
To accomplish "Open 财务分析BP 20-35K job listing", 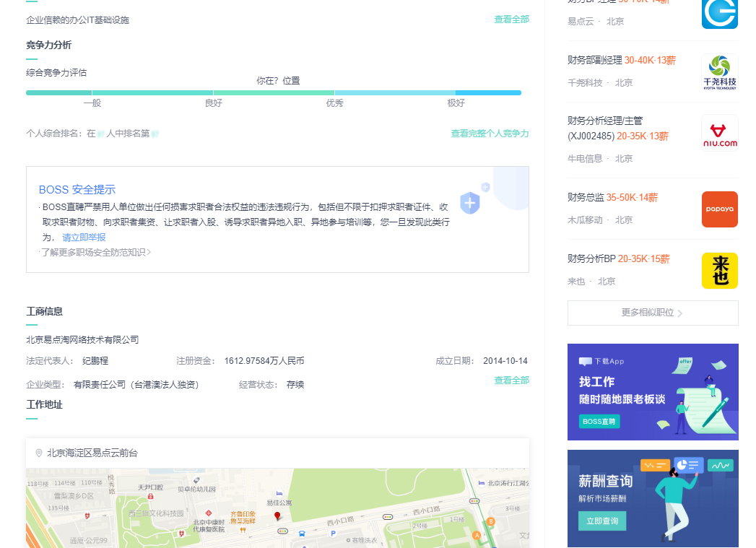I will 619,258.
